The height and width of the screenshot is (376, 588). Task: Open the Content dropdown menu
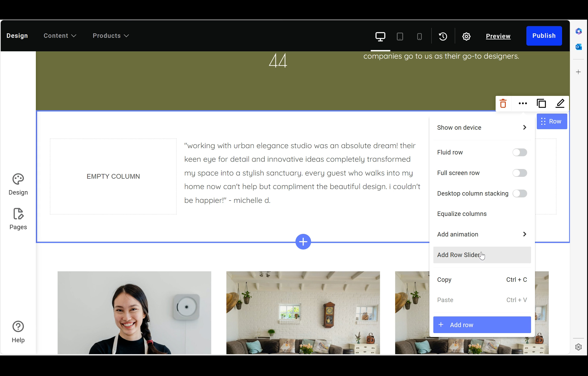(x=60, y=36)
